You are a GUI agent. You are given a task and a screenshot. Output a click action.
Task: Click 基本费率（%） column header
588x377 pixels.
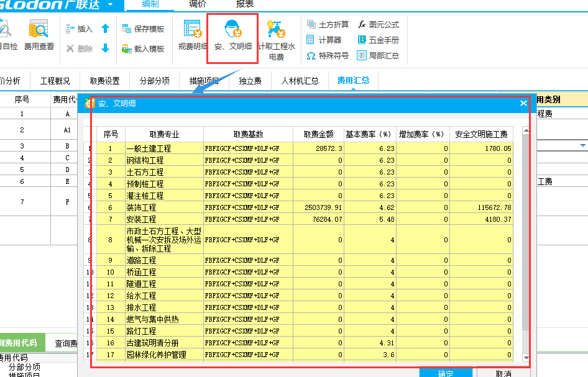(x=370, y=134)
